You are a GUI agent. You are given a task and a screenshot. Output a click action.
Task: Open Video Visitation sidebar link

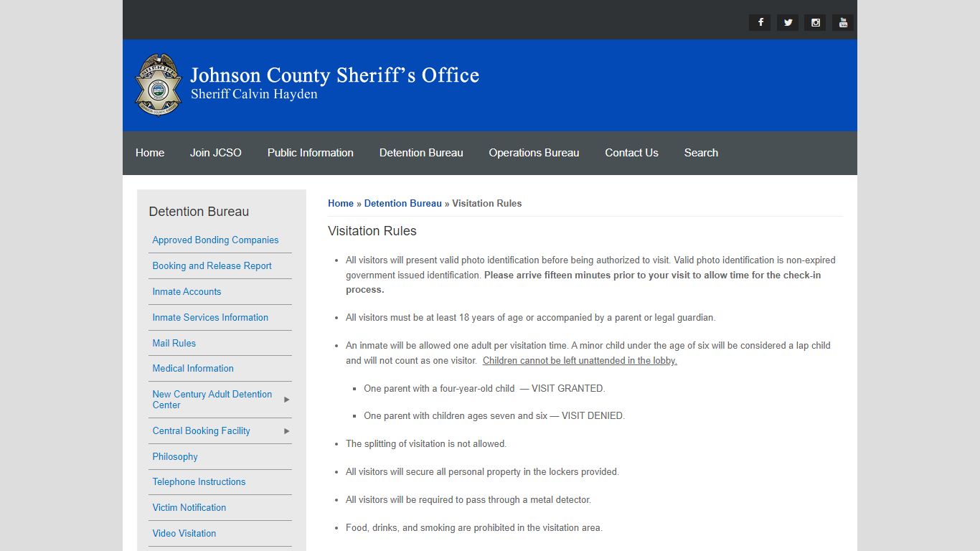click(x=184, y=533)
